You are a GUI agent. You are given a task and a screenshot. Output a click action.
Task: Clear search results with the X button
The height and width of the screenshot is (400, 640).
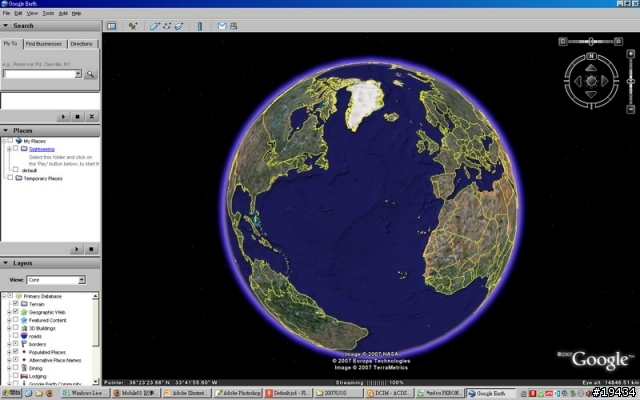click(x=91, y=117)
